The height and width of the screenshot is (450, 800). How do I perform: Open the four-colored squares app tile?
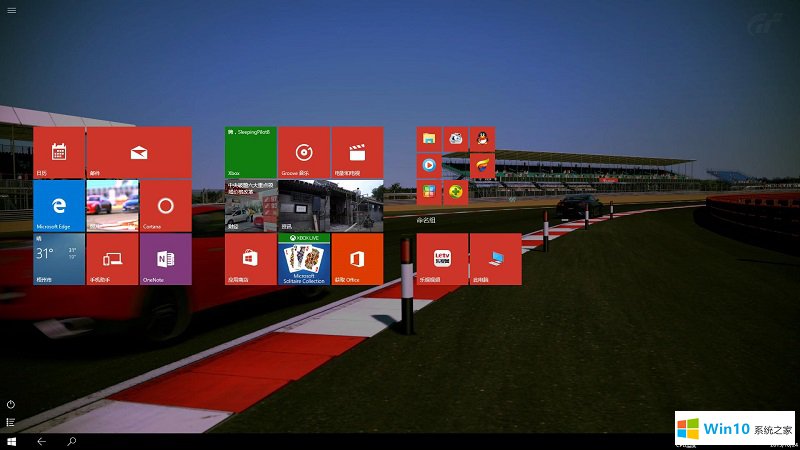429,192
